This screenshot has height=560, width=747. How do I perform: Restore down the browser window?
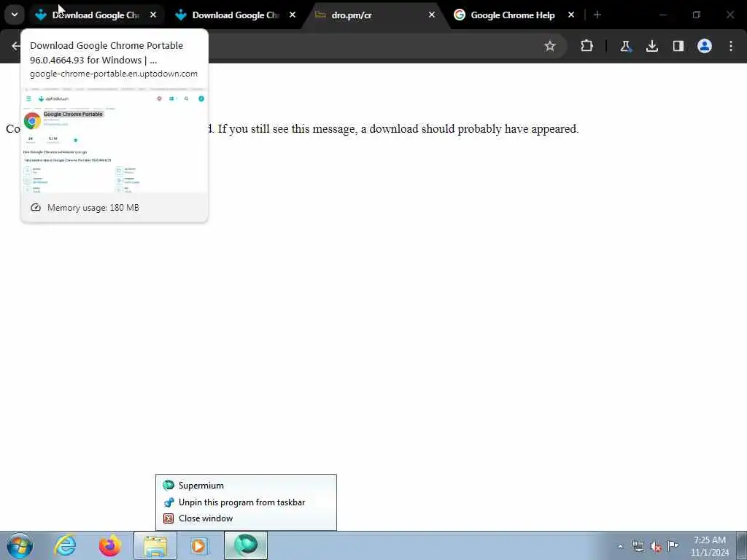(x=697, y=15)
